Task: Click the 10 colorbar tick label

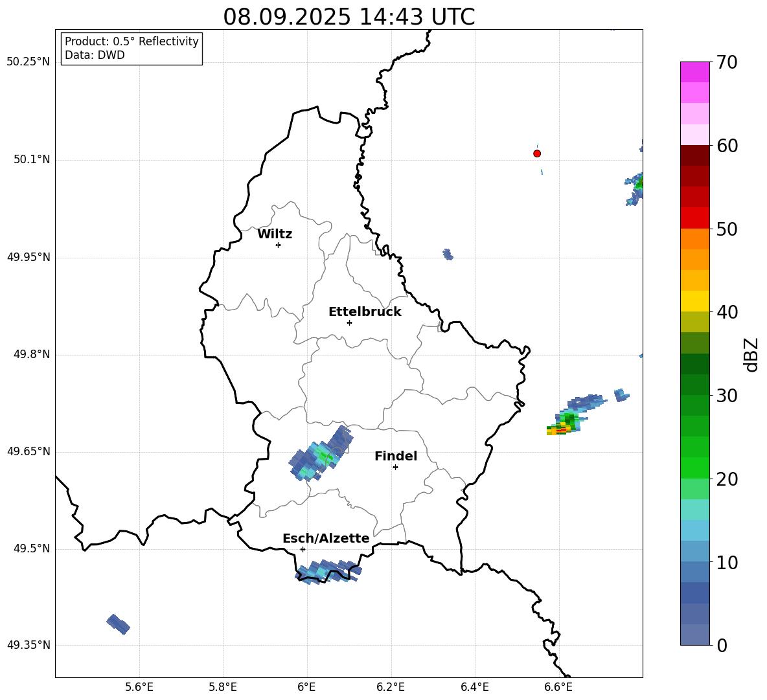Action: (727, 562)
